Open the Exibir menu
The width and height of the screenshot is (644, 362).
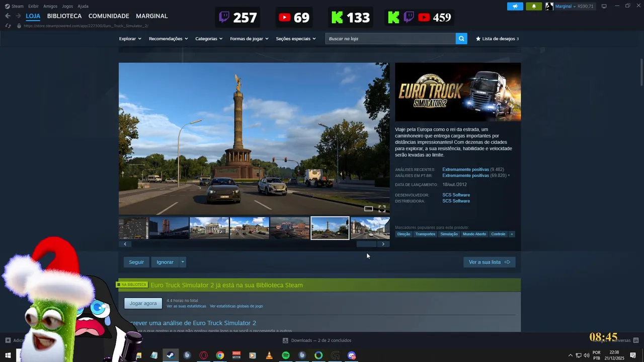pos(33,6)
